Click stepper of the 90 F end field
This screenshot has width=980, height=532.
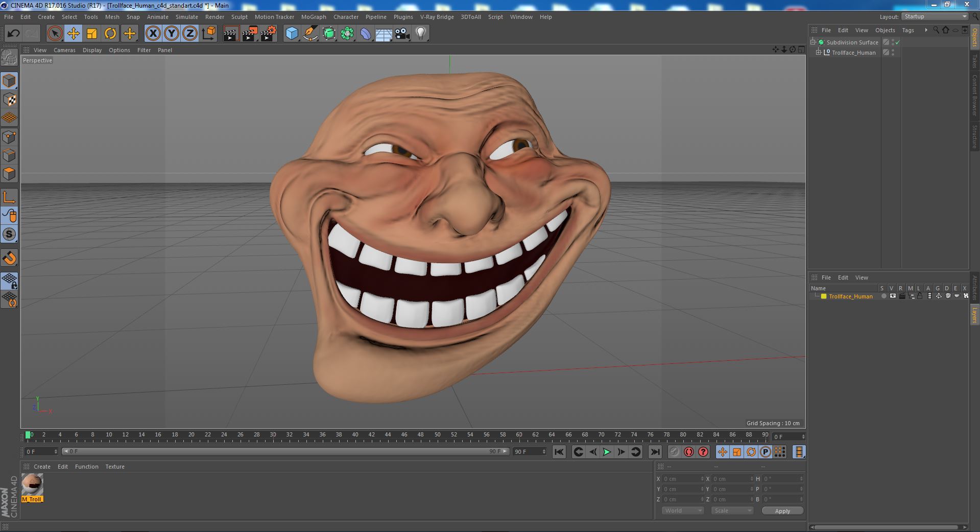(544, 452)
